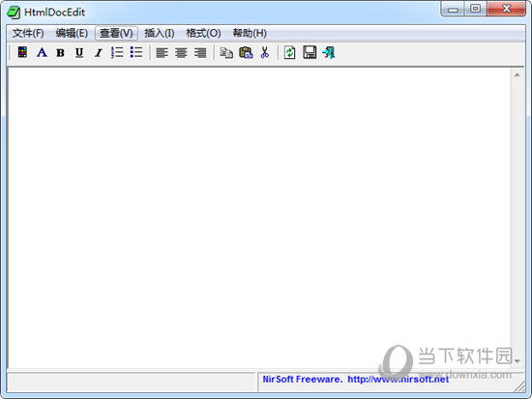532x399 pixels.
Task: Click the copy icon in toolbar
Action: click(x=226, y=53)
